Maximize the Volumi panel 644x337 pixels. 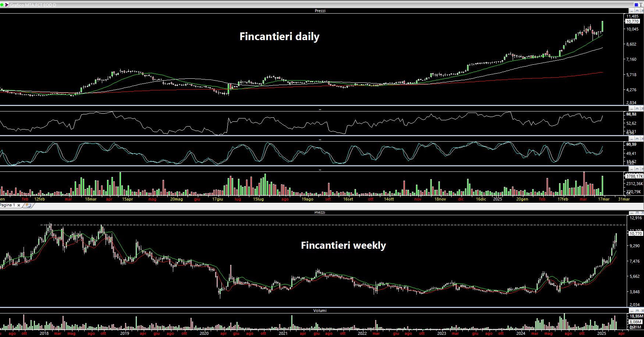coord(637,311)
